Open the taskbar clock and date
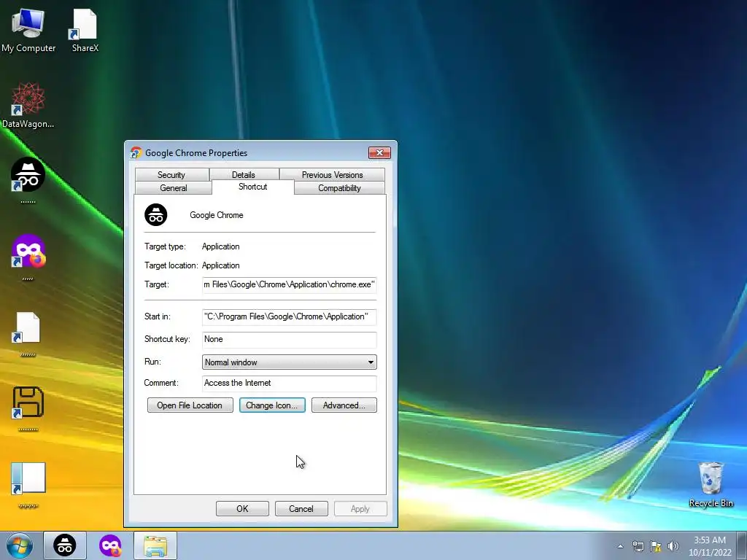This screenshot has height=560, width=747. 710,546
